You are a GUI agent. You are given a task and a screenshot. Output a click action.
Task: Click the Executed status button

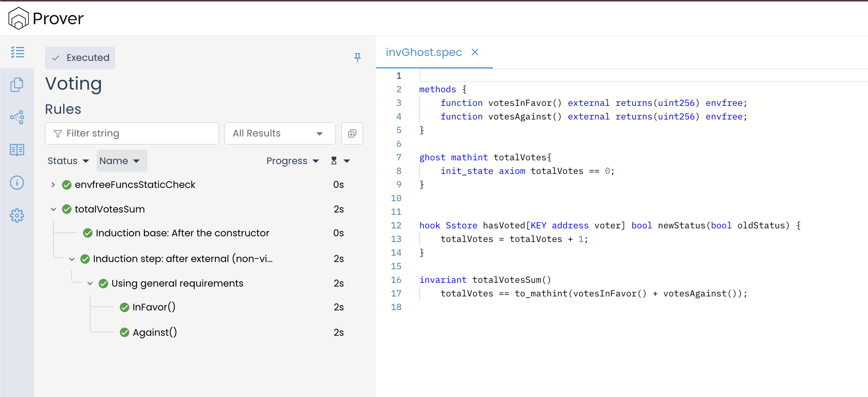[x=80, y=58]
